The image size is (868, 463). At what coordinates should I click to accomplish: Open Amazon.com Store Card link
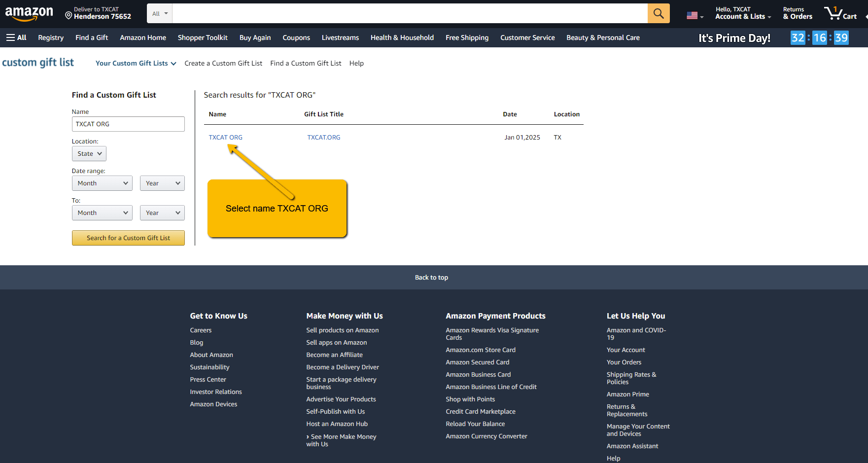481,350
